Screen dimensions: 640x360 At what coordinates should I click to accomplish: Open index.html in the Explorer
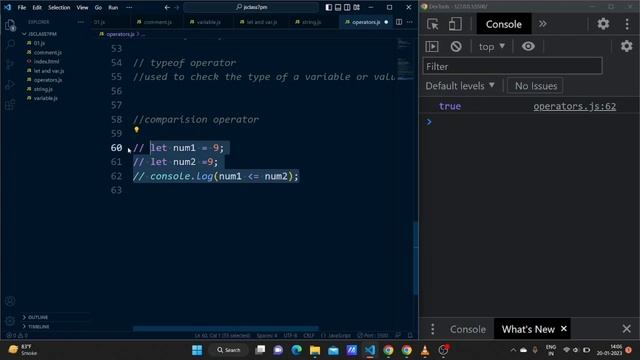click(46, 61)
